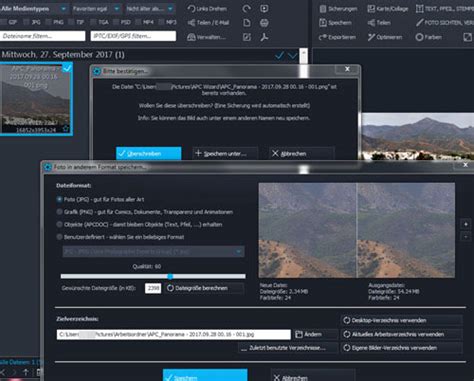Click the Gewünschte Dateigröße KB field
474x381 pixels.
pos(153,288)
